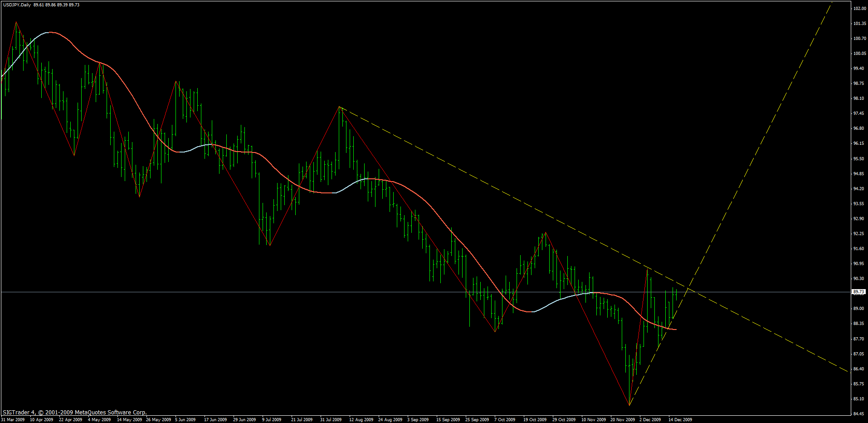Select the 31 Mar 2009 date label

(13, 419)
